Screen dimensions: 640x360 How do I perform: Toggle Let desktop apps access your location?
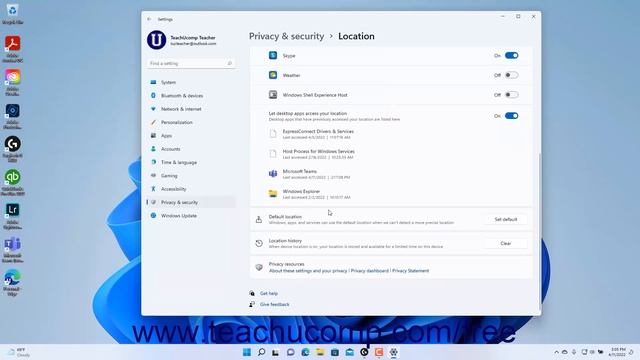[x=511, y=116]
